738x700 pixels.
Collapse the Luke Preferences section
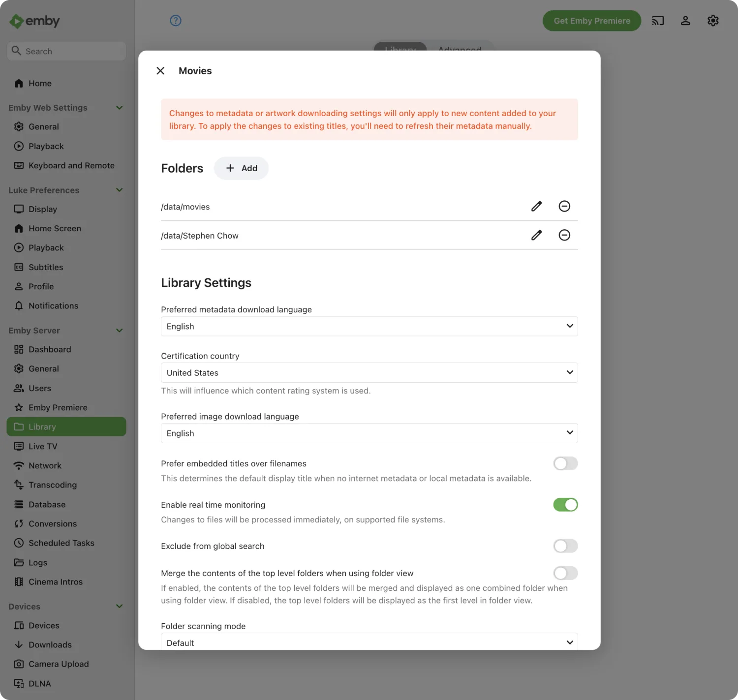119,190
